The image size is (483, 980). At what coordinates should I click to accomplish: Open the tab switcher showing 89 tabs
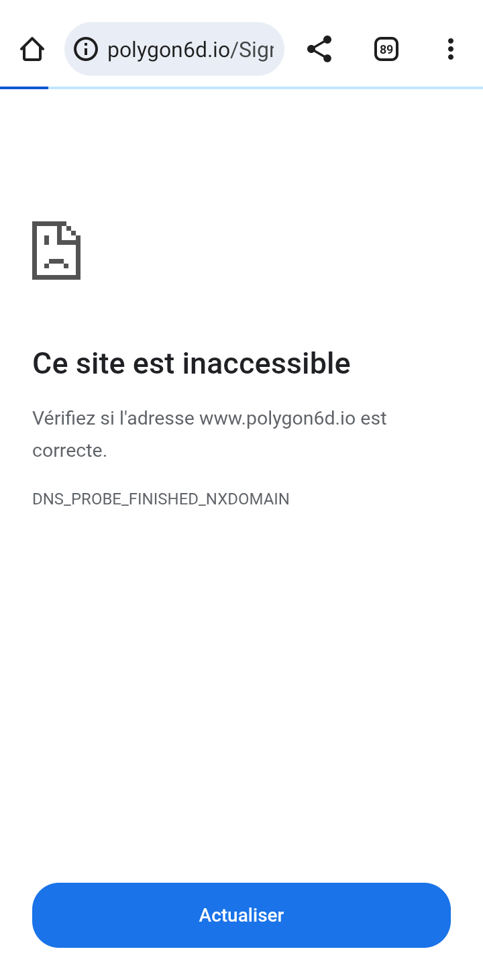point(386,49)
